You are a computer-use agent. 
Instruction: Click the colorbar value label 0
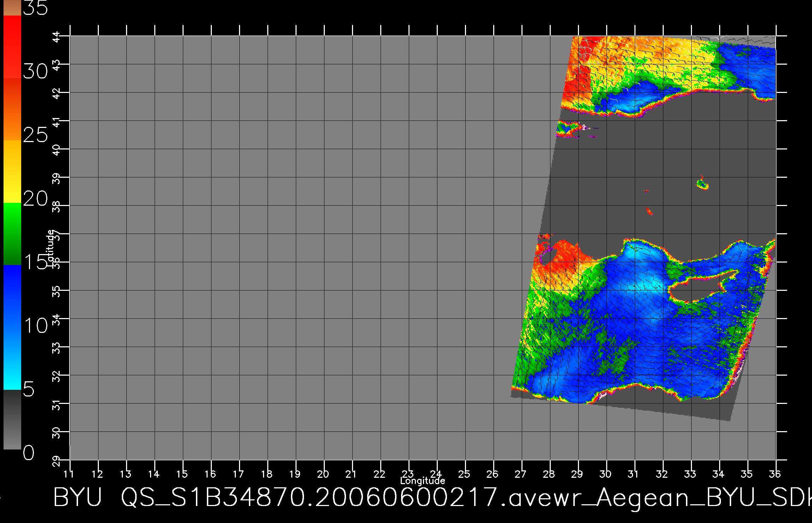tap(29, 453)
